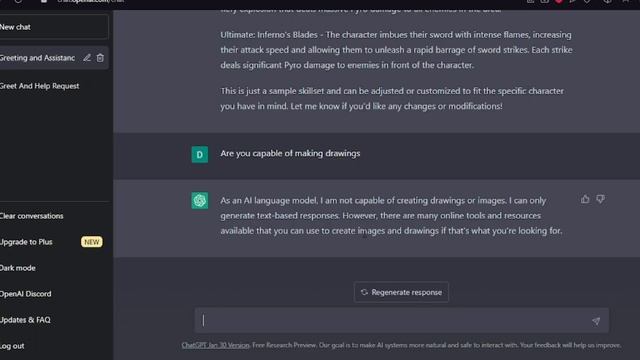Screen dimensions: 640x360
Task: Click the regenerate circular arrow icon
Action: (364, 292)
